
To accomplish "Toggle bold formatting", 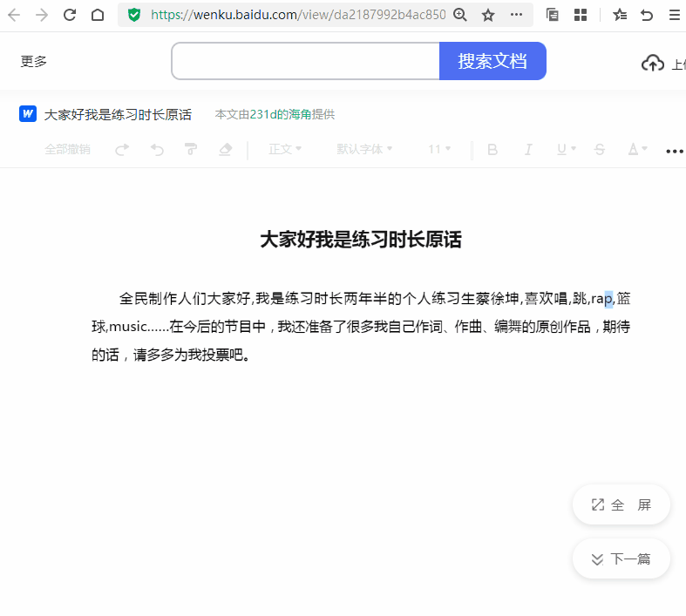I will click(492, 150).
